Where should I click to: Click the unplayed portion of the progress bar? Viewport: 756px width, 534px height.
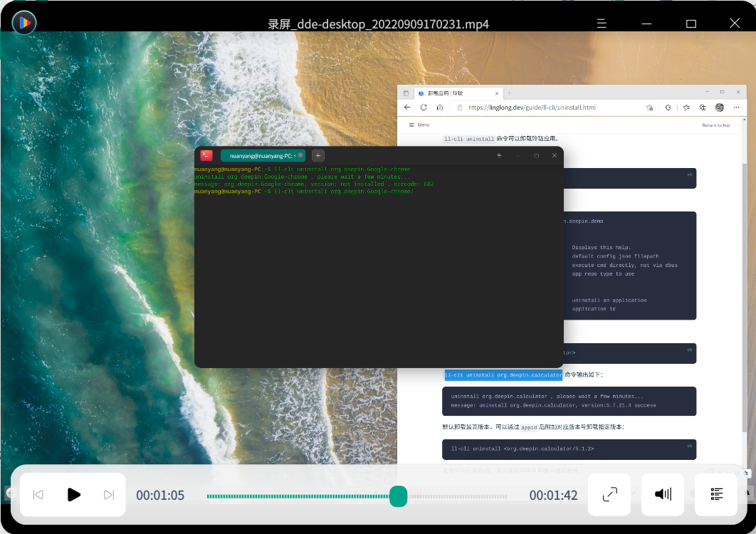click(x=456, y=496)
